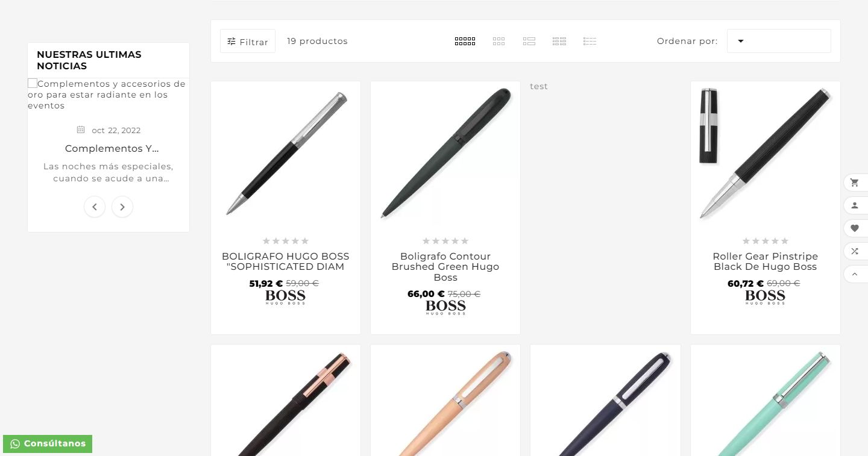Open the wishlist heart icon
Screen dimensions: 868x456
pyautogui.click(x=855, y=228)
